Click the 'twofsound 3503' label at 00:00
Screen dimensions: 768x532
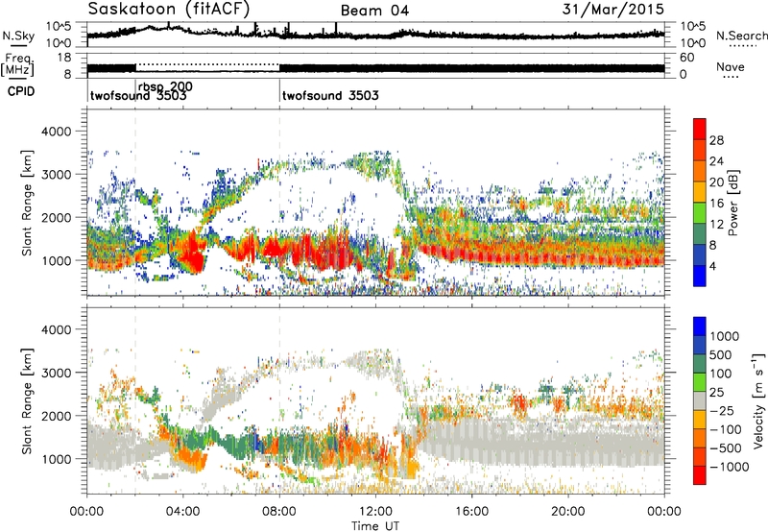click(138, 95)
